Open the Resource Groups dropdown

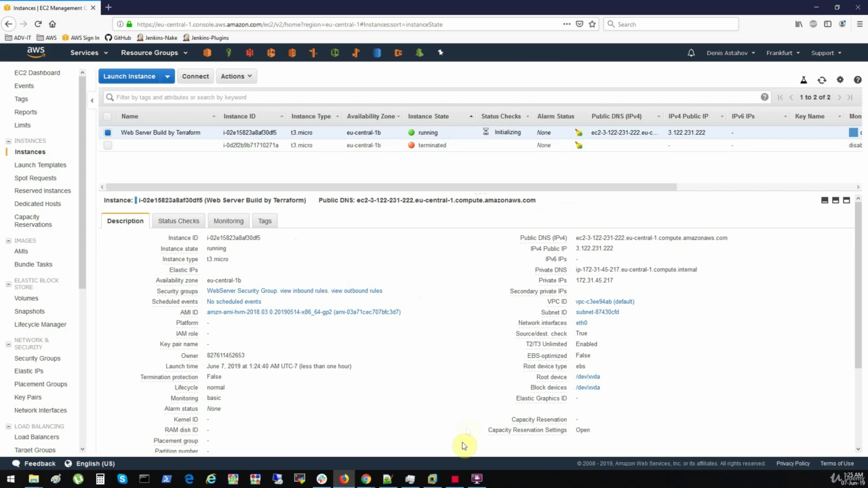[154, 53]
